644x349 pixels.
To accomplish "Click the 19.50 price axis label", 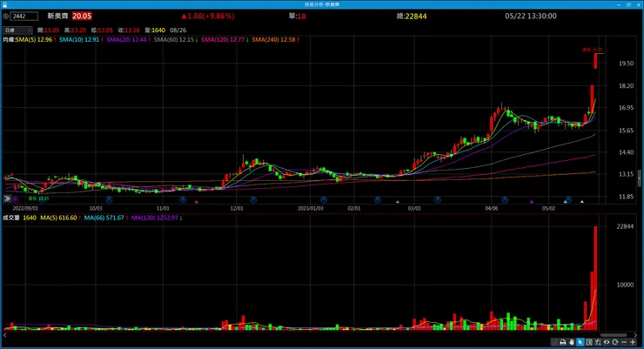I will coord(627,64).
